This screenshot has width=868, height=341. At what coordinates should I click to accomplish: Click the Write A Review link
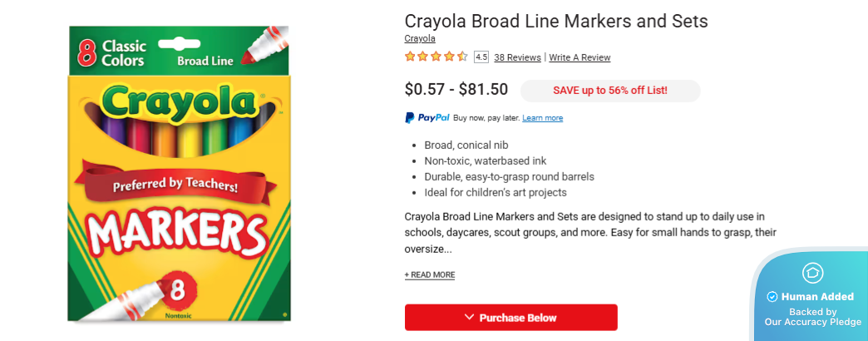[579, 57]
